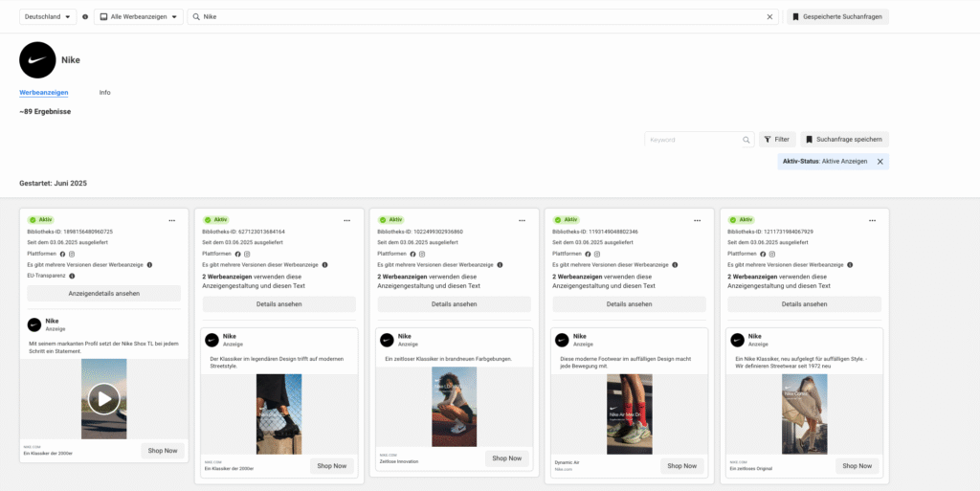980x491 pixels.
Task: Open ad image of Dynamic Air ad
Action: click(629, 413)
